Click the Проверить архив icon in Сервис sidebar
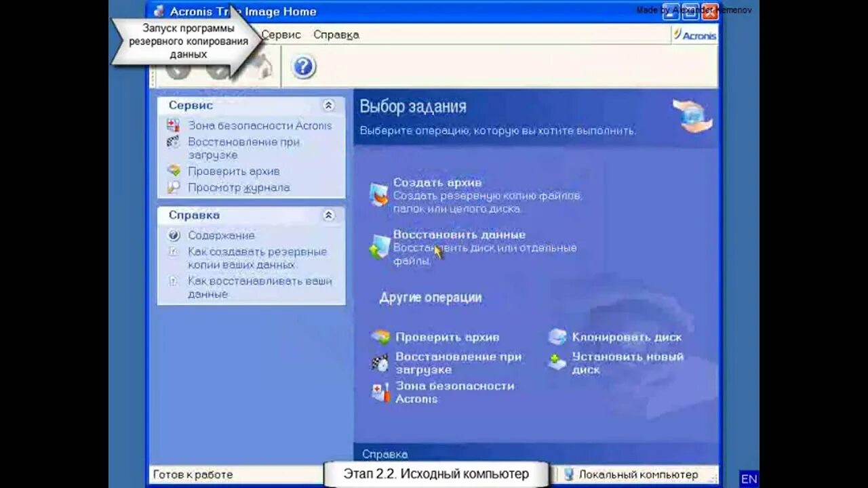Screen dimensions: 868x488 (174, 171)
